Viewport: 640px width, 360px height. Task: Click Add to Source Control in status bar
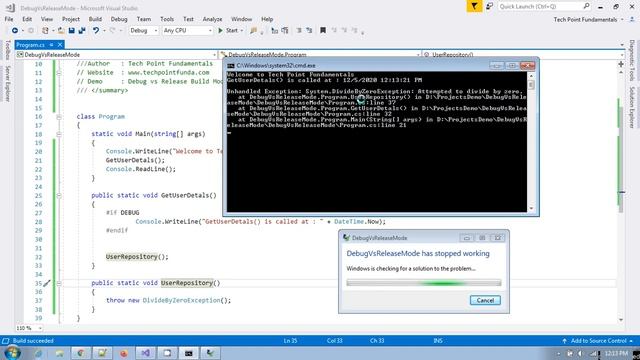(x=599, y=341)
